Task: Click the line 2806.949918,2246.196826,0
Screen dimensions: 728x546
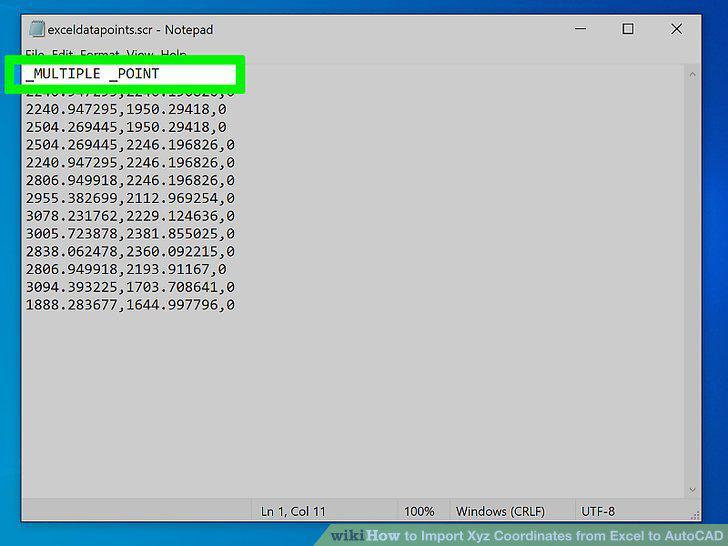Action: 130,181
